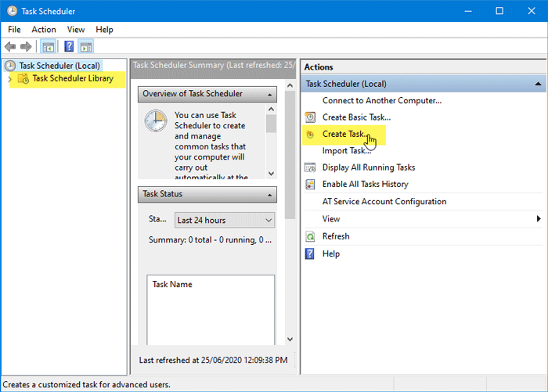Click the green Refresh icon
The image size is (548, 392).
310,236
